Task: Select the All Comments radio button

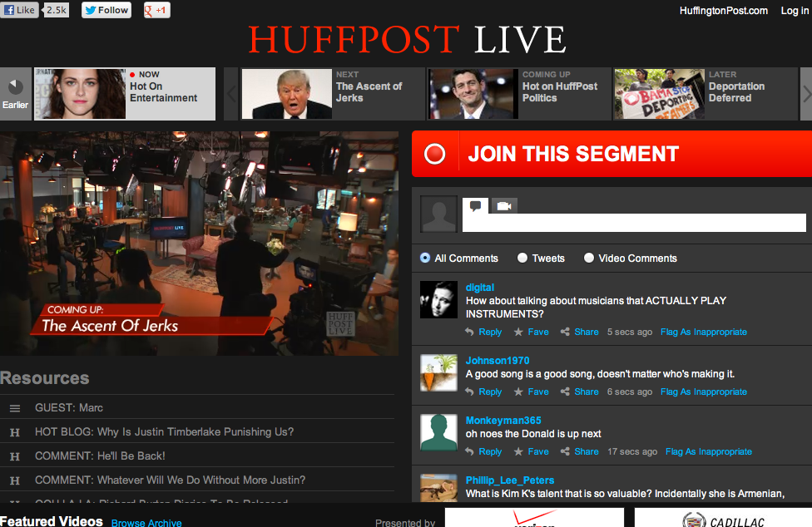Action: pos(425,258)
